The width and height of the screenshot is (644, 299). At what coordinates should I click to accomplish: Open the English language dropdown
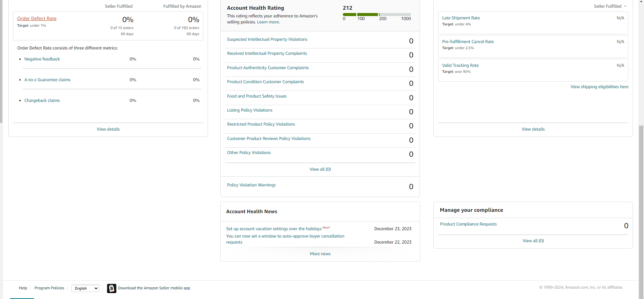(85, 288)
